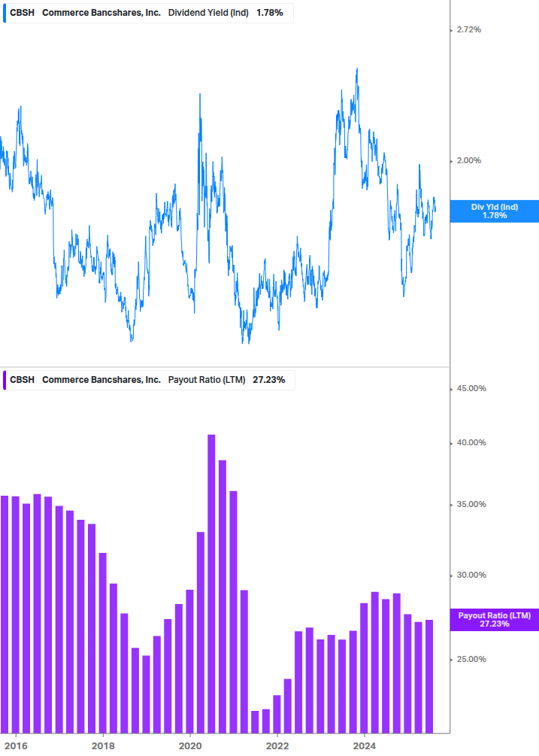
Task: Click the 35.00% y-axis label
Action: 471,504
